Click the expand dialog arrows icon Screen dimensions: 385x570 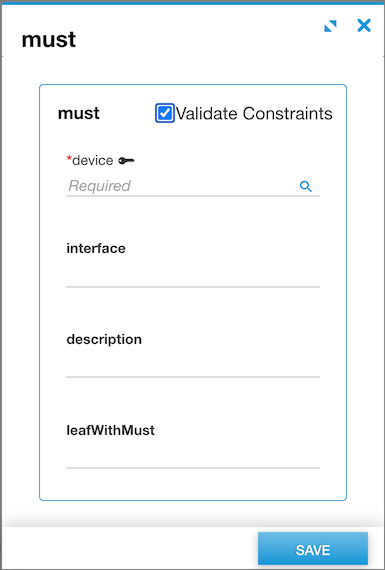coord(330,26)
